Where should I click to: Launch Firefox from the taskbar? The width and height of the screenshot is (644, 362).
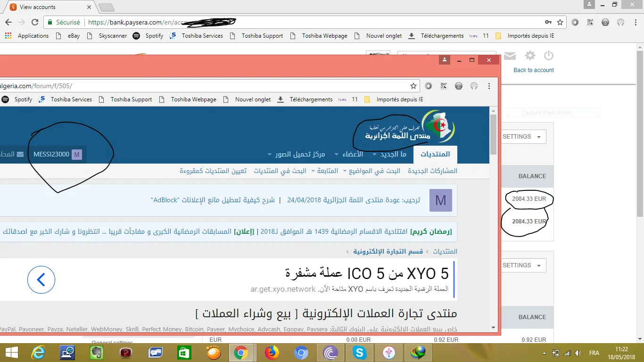(272, 353)
